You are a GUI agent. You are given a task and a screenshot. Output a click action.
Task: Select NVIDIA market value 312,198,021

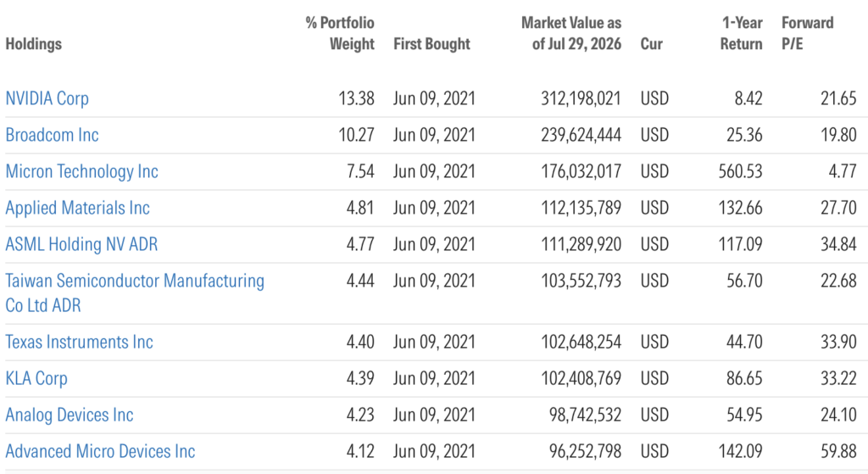581,98
